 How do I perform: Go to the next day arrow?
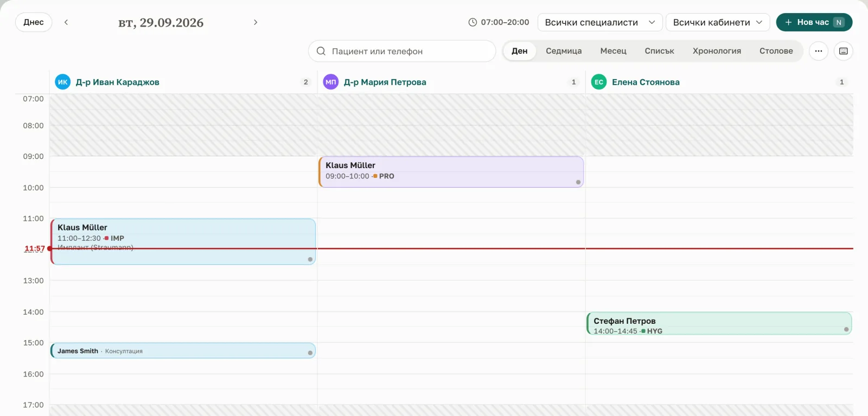256,22
